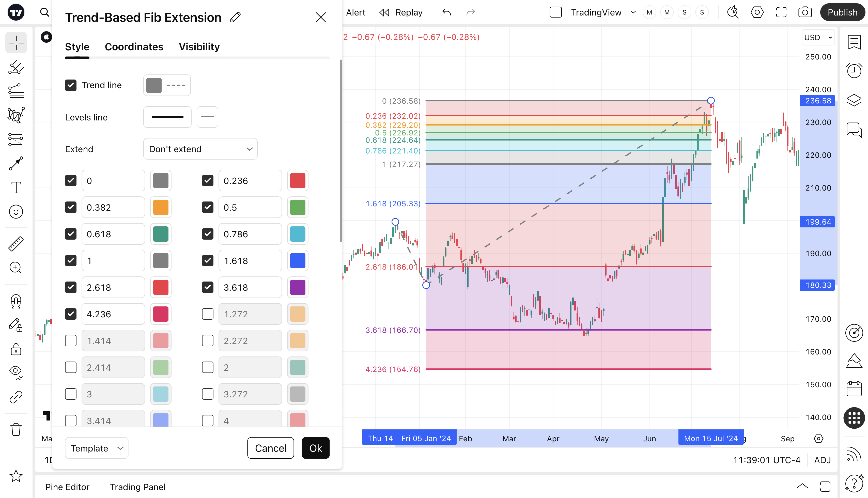Click the undo arrow
Image resolution: width=868 pixels, height=498 pixels.
(446, 13)
